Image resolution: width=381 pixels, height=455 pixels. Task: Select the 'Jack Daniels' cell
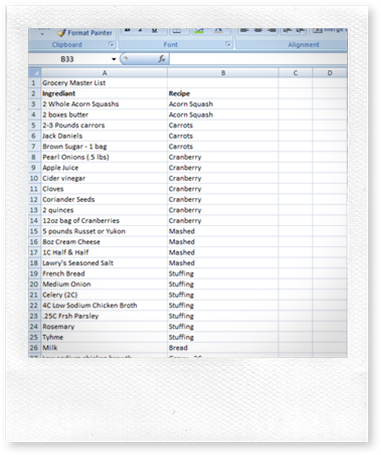(x=104, y=136)
